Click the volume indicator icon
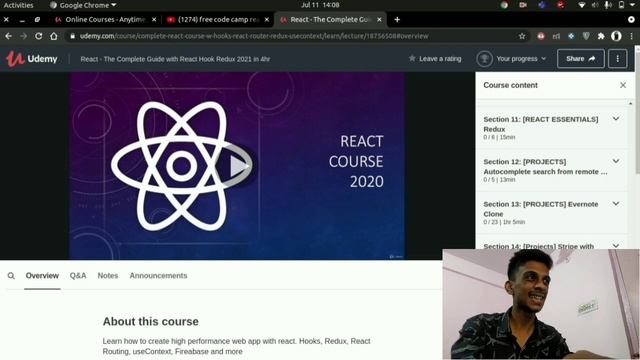Image resolution: width=640 pixels, height=360 pixels. click(595, 5)
